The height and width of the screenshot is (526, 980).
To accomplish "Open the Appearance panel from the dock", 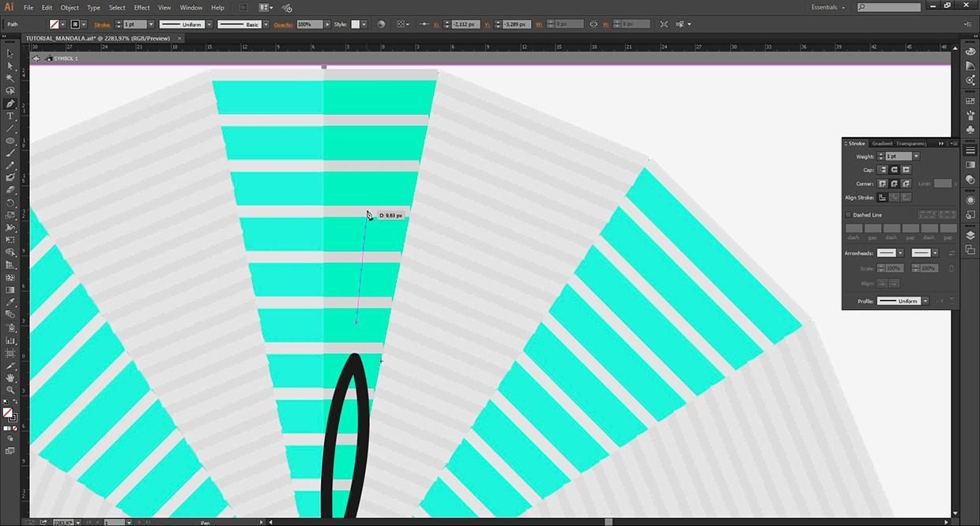I will [971, 200].
